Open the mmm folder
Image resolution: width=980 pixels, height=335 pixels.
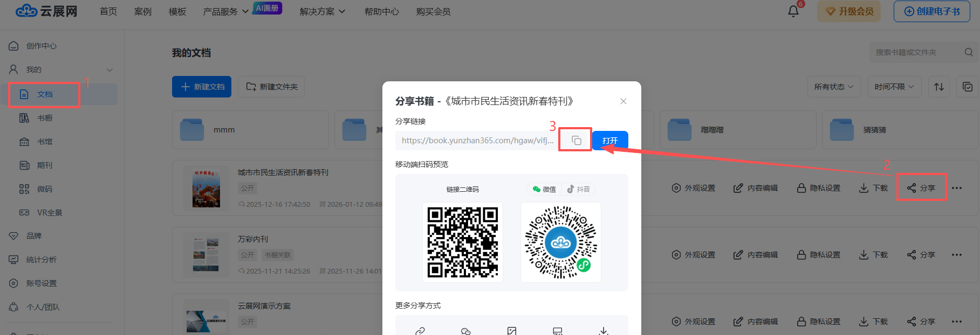point(250,130)
